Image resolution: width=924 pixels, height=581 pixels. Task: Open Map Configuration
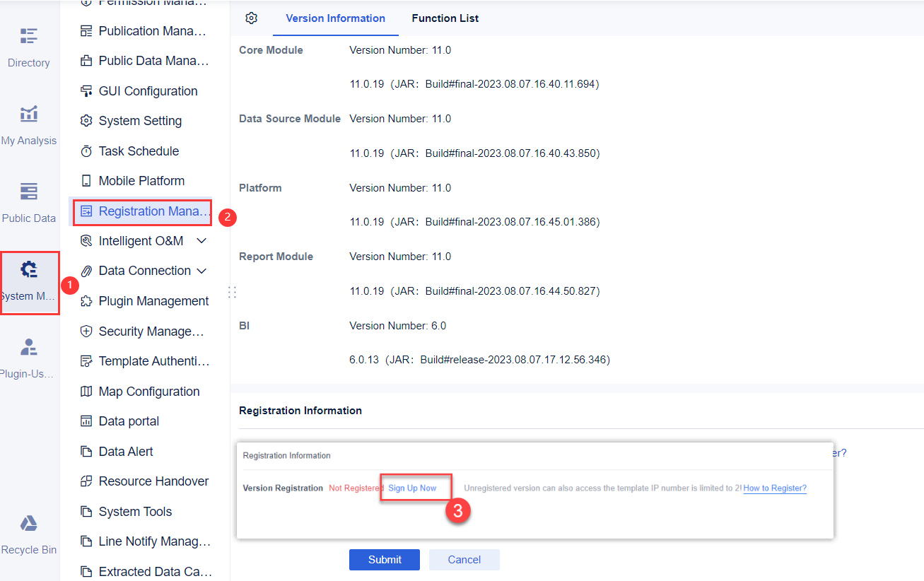point(147,391)
